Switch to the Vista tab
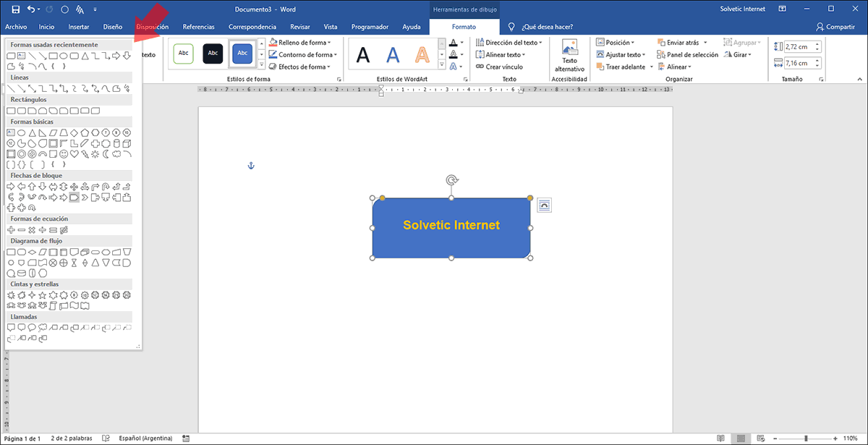 point(331,27)
